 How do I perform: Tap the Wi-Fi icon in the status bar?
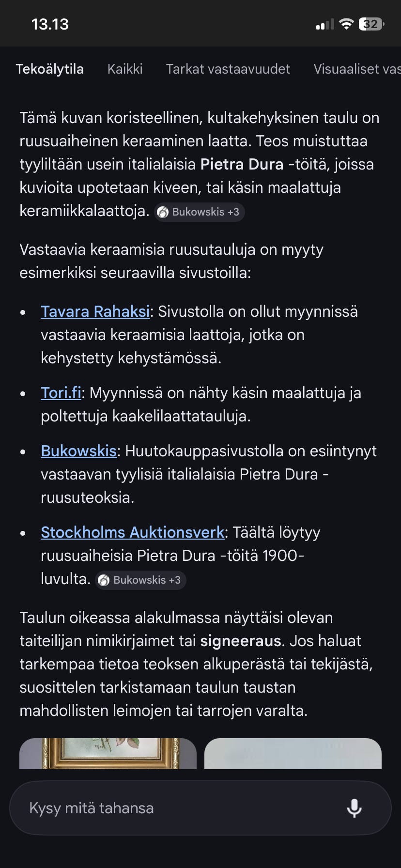click(x=347, y=23)
